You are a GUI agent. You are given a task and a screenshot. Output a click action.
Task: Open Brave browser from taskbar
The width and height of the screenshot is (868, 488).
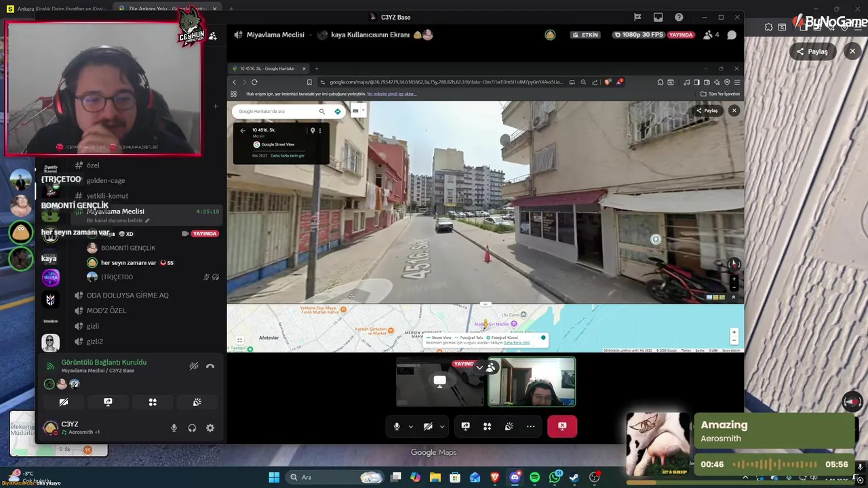click(495, 477)
